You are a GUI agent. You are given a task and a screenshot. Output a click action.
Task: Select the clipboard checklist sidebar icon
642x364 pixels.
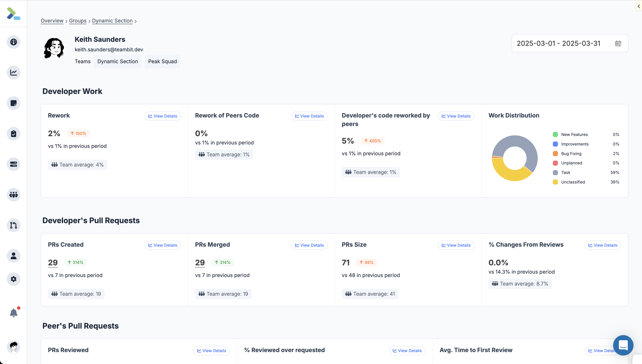tap(14, 134)
